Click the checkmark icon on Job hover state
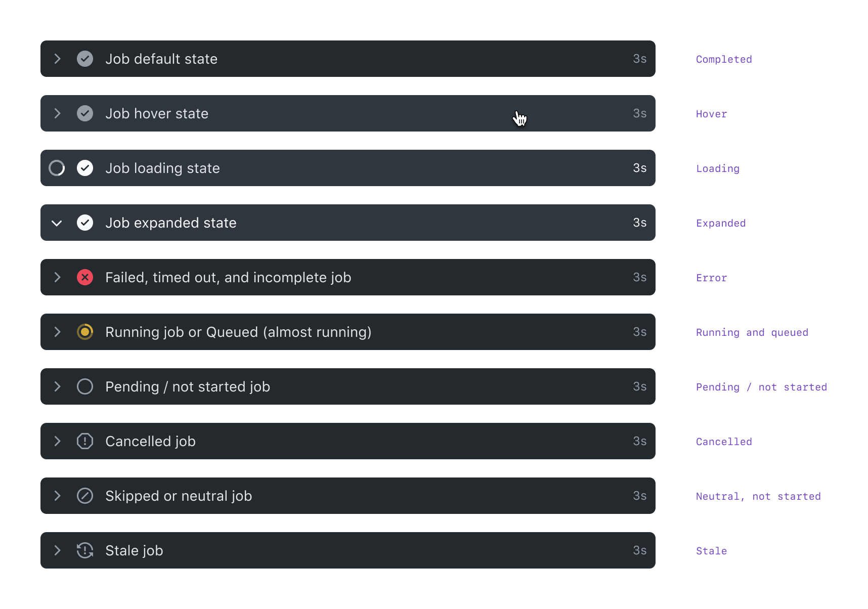 click(x=85, y=113)
